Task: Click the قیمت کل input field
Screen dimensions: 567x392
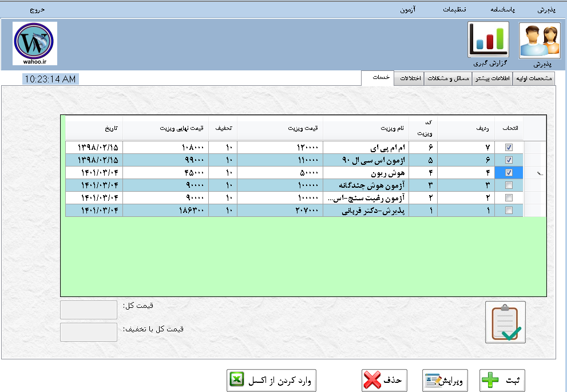Action: [89, 310]
